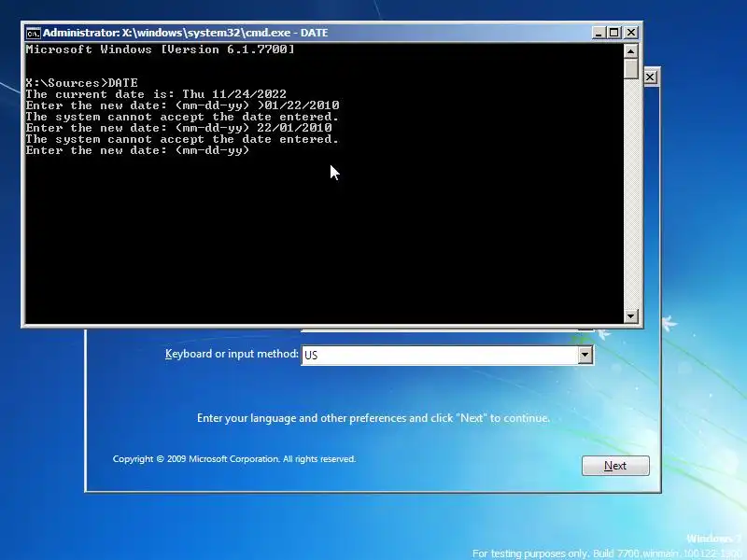Image resolution: width=747 pixels, height=560 pixels.
Task: Click 'Microsoft Windows [Version 6.1.7700]' text
Action: [x=160, y=49]
